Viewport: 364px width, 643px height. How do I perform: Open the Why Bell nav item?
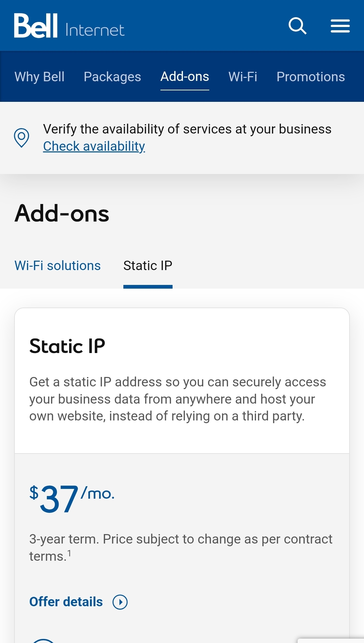pos(39,77)
